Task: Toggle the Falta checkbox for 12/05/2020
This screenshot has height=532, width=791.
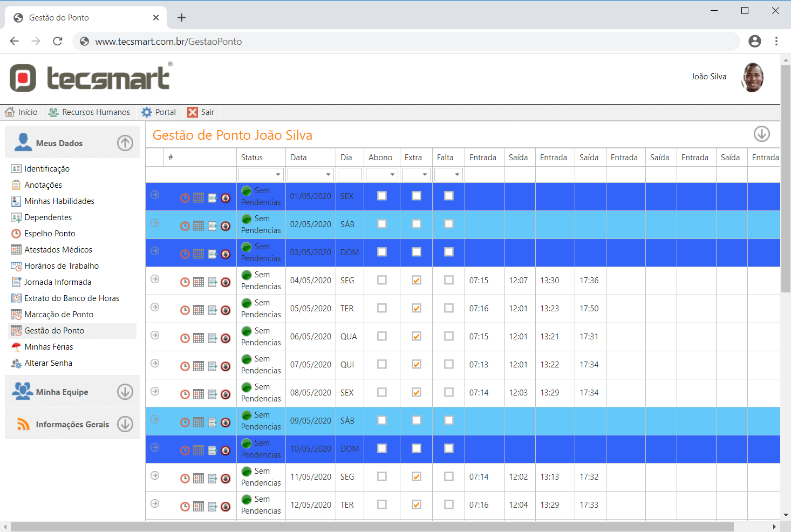Action: click(x=449, y=504)
